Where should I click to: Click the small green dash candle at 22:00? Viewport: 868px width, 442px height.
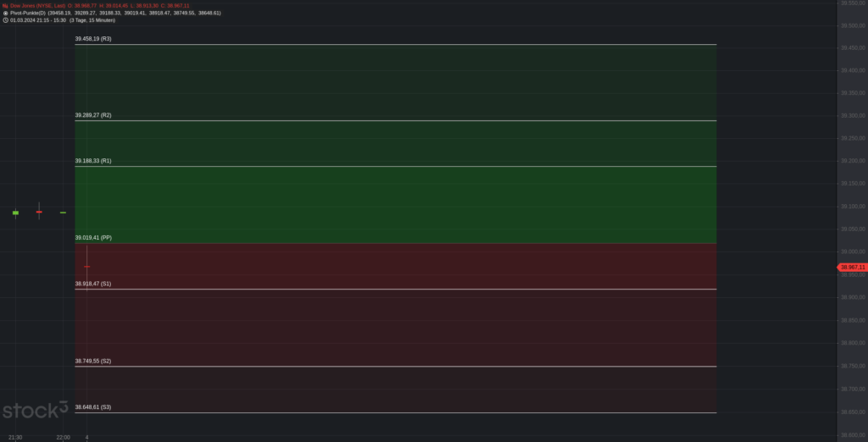click(63, 213)
